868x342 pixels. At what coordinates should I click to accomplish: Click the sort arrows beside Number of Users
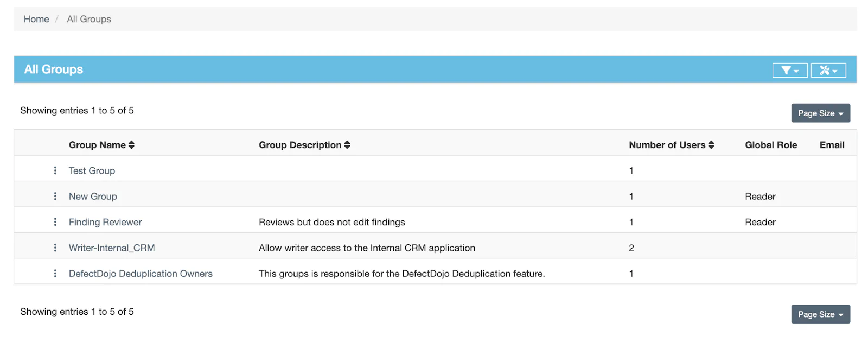711,145
